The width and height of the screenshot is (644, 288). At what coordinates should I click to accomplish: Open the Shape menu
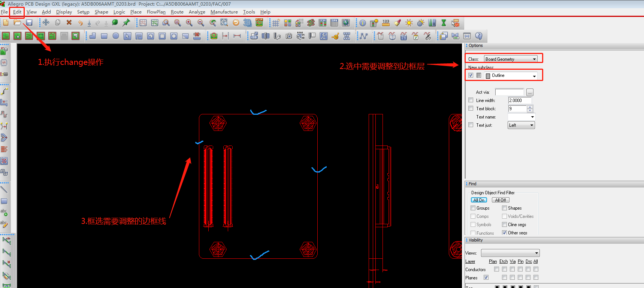click(x=101, y=12)
